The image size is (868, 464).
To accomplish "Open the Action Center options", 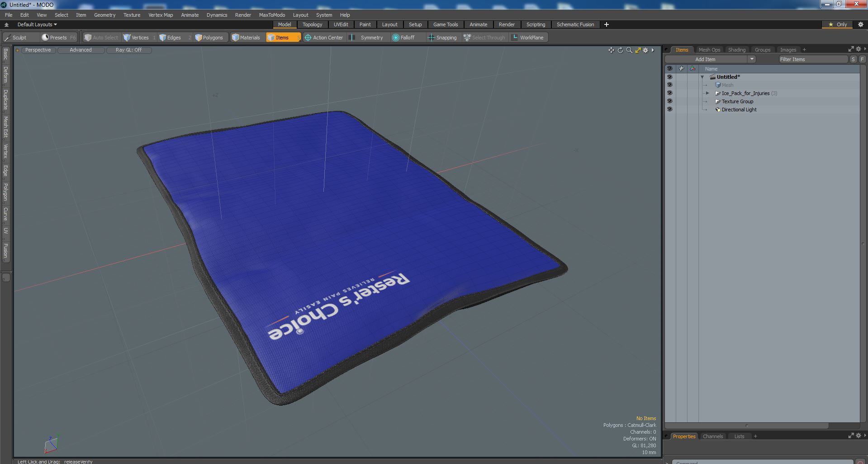I will click(x=324, y=38).
